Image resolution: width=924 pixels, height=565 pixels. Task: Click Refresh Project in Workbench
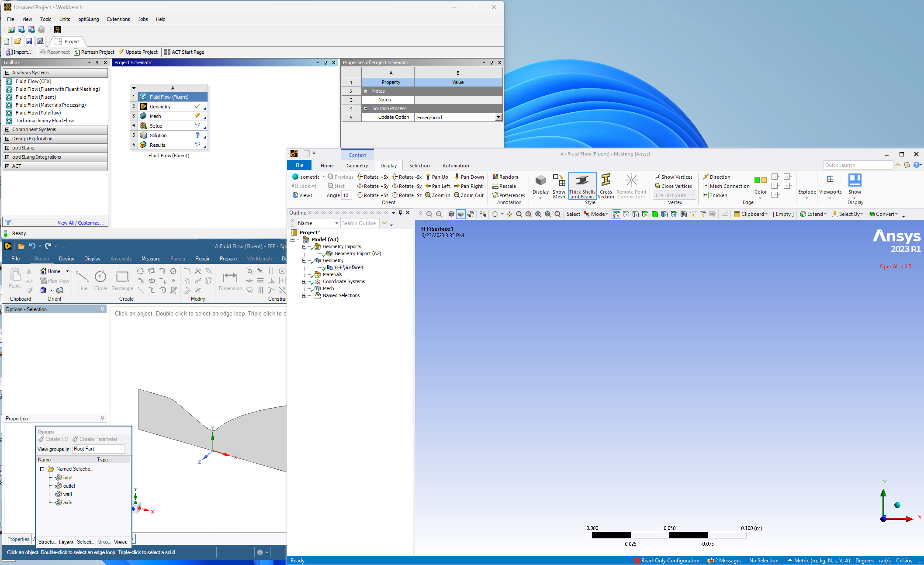coord(94,52)
